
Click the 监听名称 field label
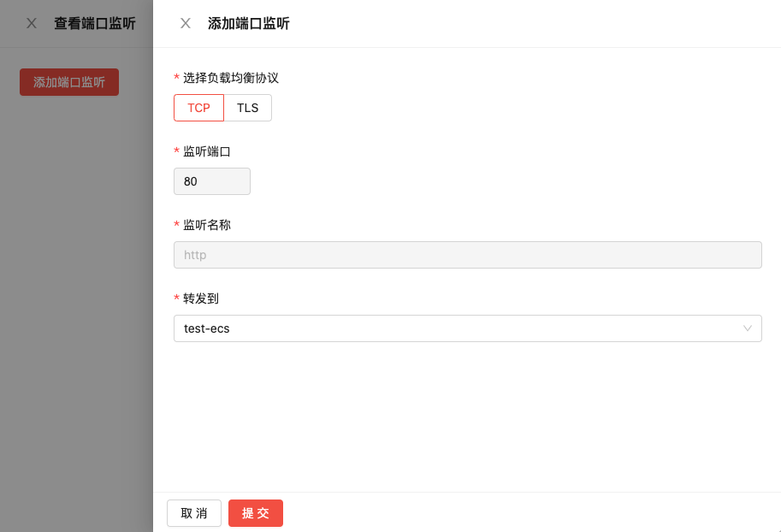coord(207,225)
